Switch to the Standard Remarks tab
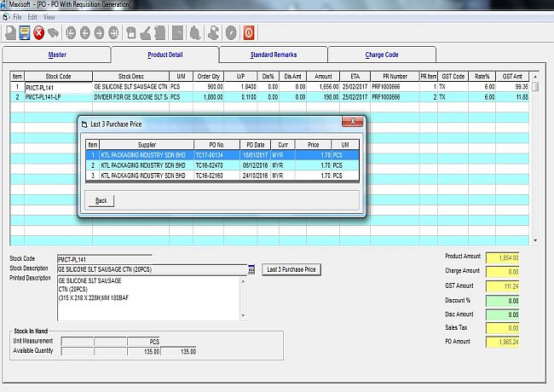The height and width of the screenshot is (392, 554). coord(273,55)
